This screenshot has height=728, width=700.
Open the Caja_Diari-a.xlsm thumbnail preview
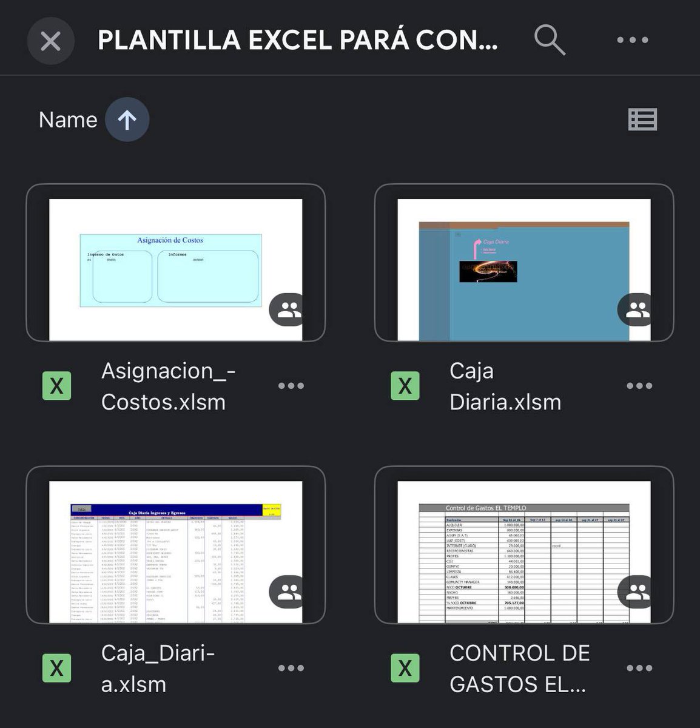176,545
